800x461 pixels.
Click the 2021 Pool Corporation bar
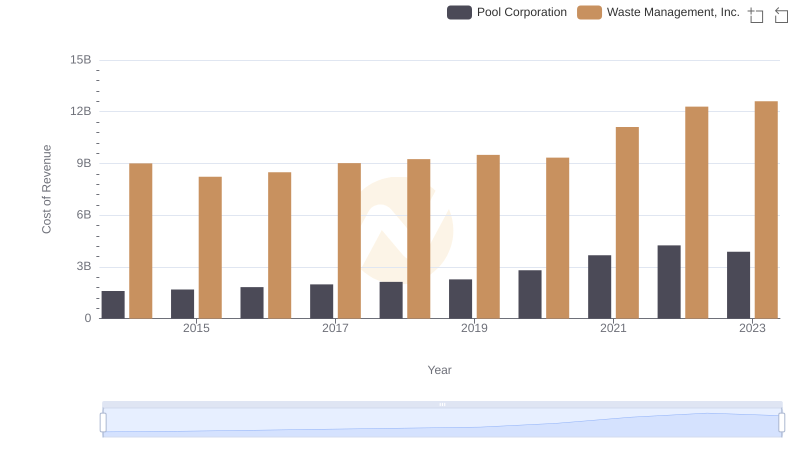(599, 287)
